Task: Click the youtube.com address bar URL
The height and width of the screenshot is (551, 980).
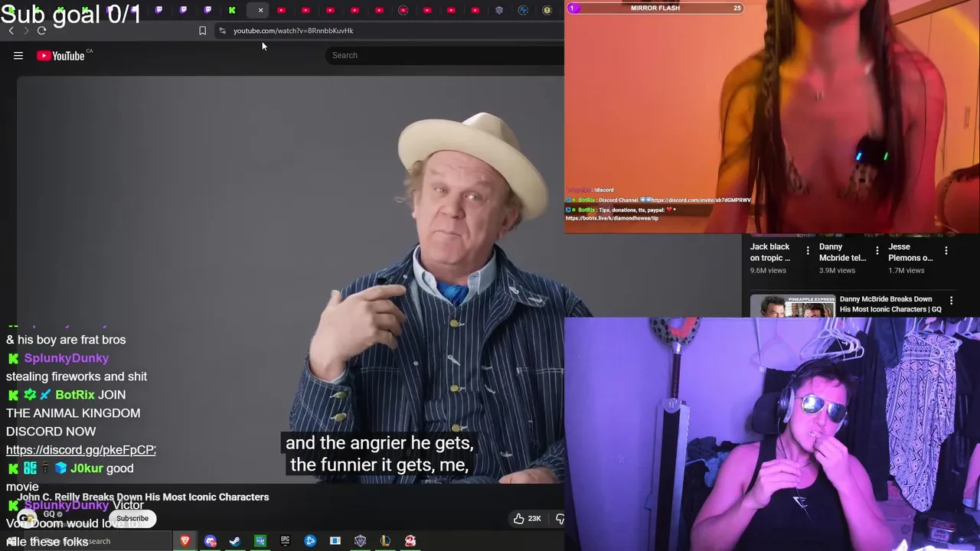Action: click(293, 31)
